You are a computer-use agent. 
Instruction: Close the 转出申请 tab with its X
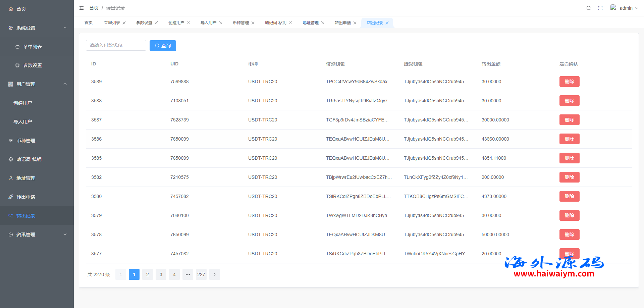[x=355, y=23]
